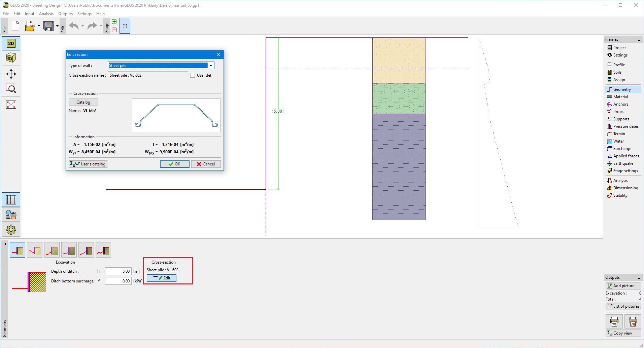644x348 pixels.
Task: Open the Help menu
Action: point(100,14)
